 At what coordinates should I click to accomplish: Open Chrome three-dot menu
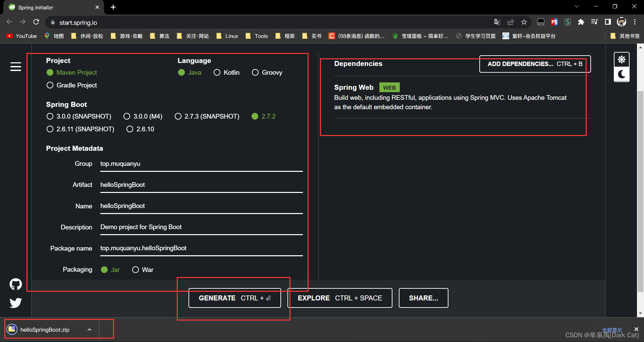tap(635, 22)
